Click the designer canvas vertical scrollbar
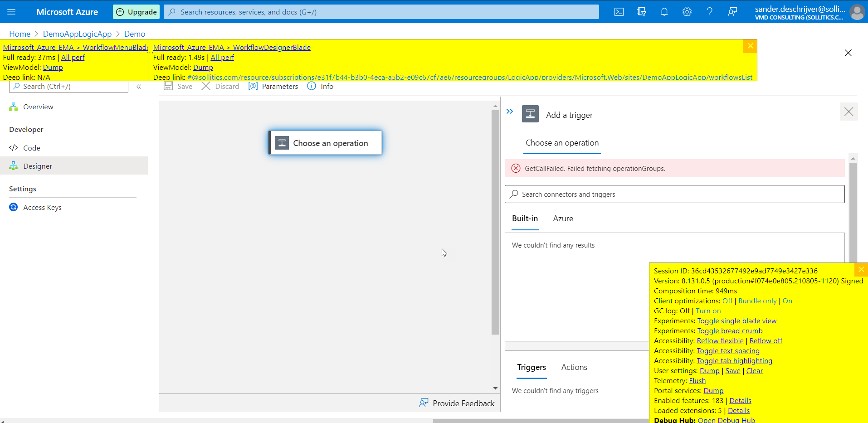This screenshot has height=423, width=868. pyautogui.click(x=495, y=222)
